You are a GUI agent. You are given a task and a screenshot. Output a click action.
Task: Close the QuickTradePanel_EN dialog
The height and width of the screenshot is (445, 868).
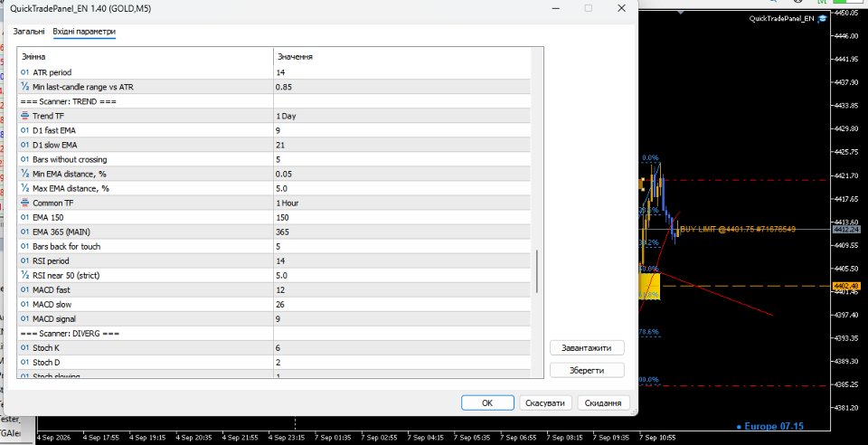coord(621,8)
